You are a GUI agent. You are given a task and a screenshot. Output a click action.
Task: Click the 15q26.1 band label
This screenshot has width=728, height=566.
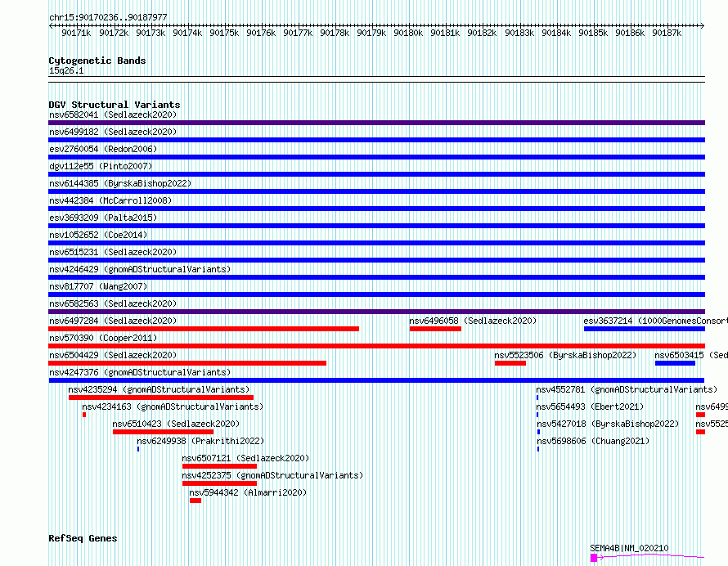pyautogui.click(x=66, y=70)
